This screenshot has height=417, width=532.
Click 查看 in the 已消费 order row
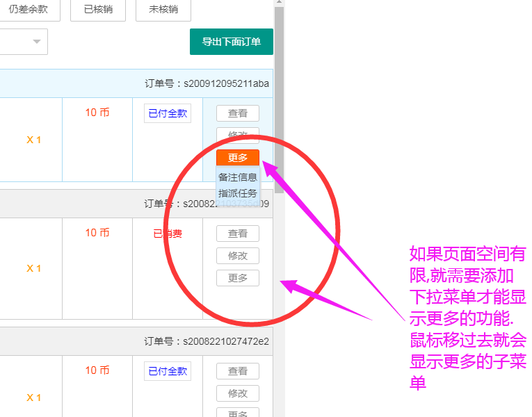coord(237,234)
